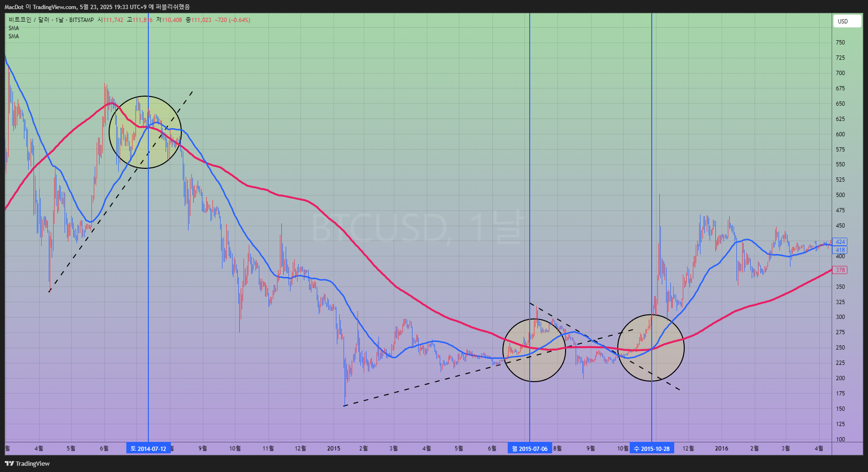This screenshot has height=472, width=868.
Task: Click the 2015-10-28 date marker label
Action: pos(652,449)
